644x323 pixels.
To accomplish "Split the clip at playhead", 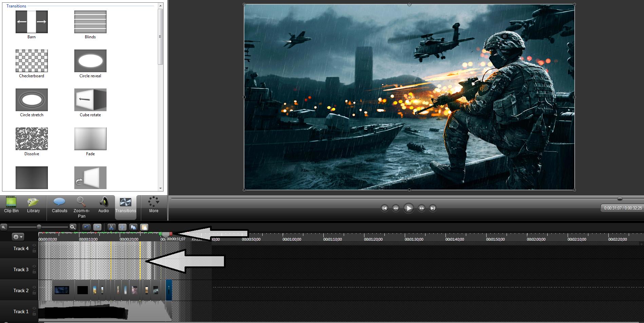I will 122,227.
